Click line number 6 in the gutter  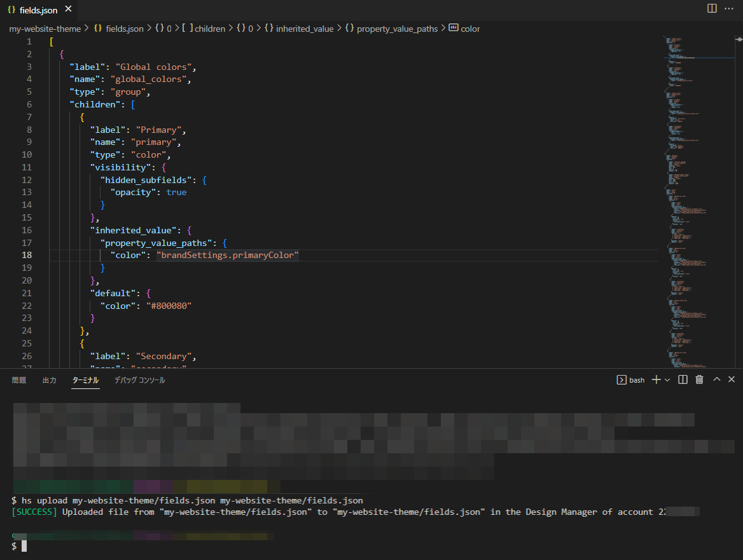coord(29,105)
